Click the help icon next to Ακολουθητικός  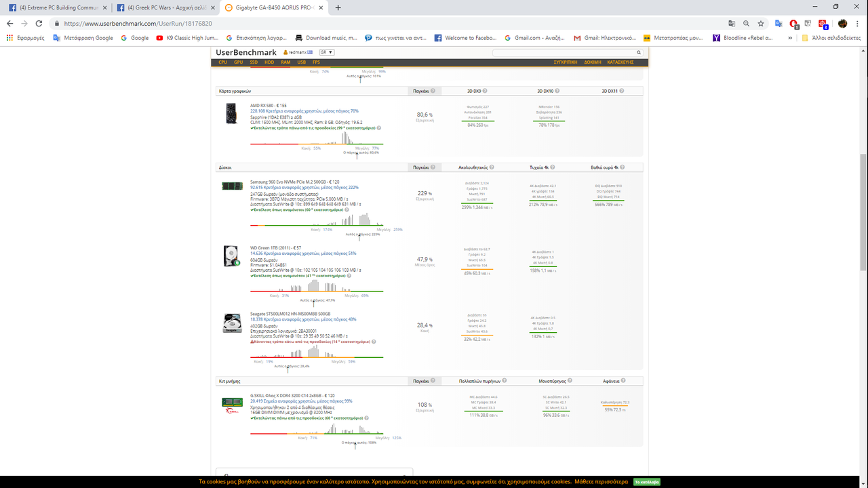tap(491, 167)
